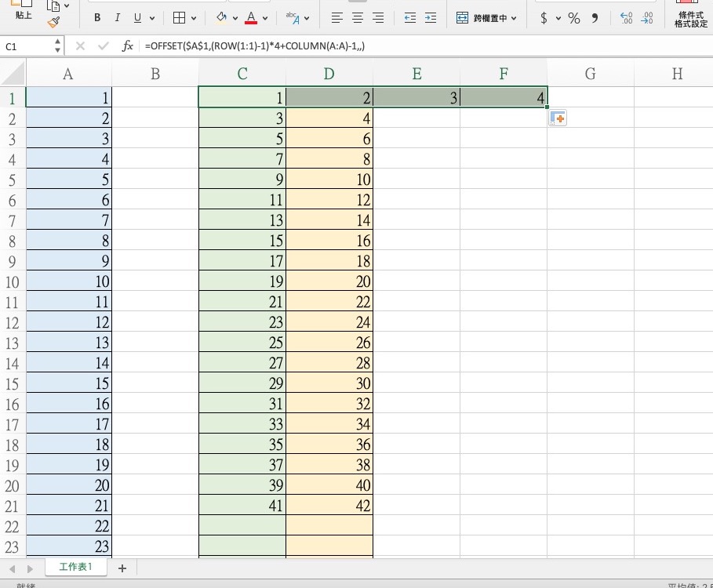Switch to the 工作表1 sheet tab

click(x=76, y=567)
